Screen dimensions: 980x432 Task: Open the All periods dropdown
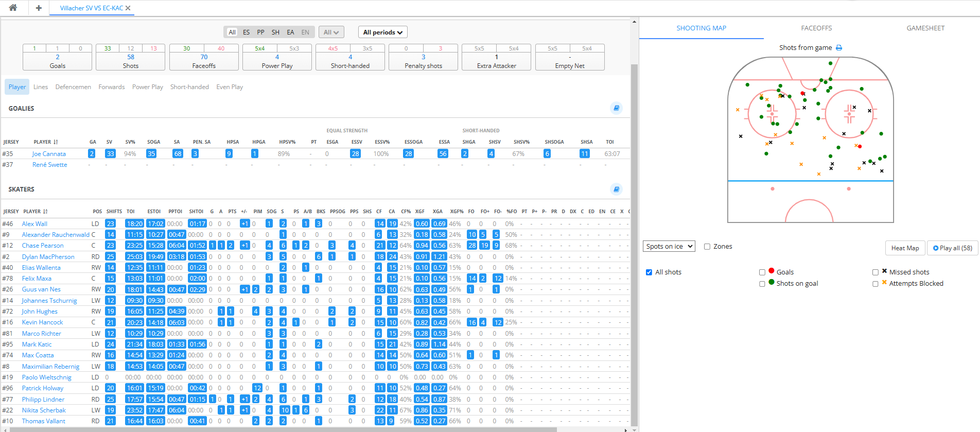pos(382,32)
